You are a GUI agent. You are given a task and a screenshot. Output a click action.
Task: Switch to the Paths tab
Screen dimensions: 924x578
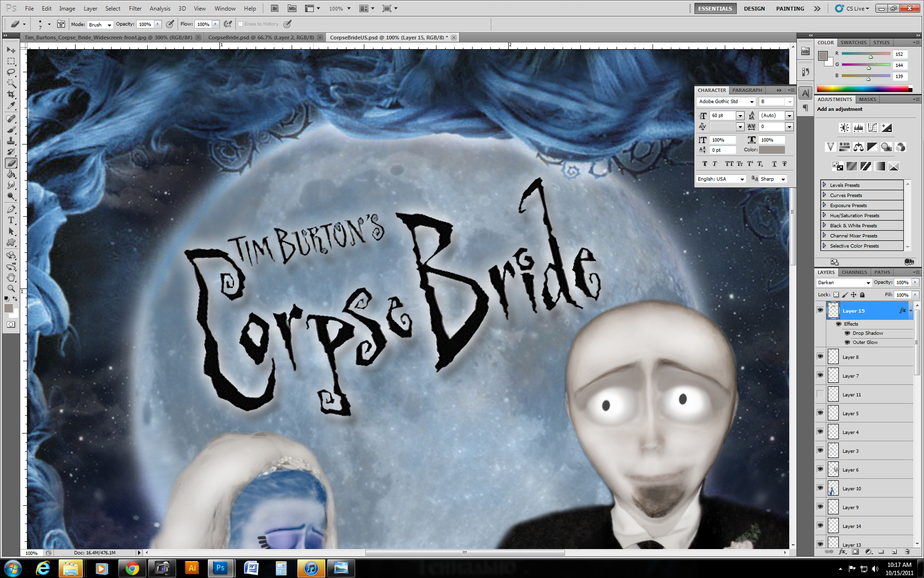[882, 273]
